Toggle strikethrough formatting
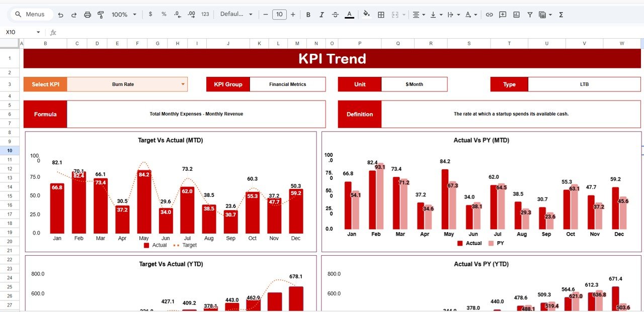The height and width of the screenshot is (312, 644). (x=335, y=14)
